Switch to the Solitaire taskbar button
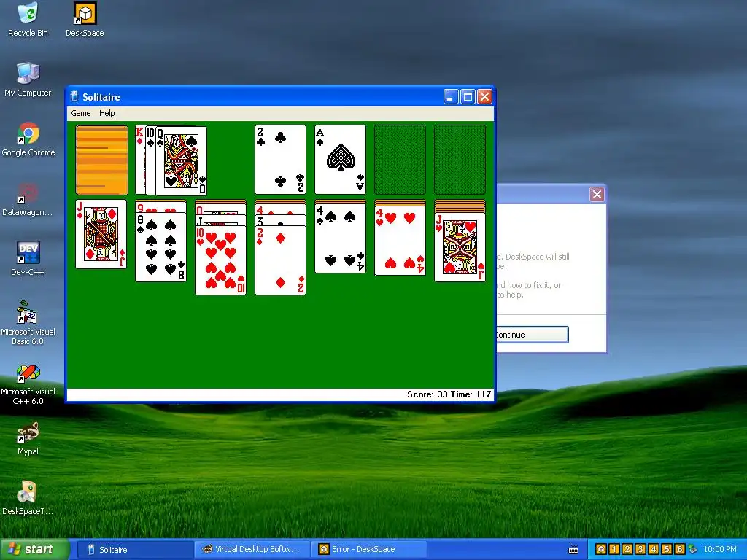 click(x=134, y=550)
